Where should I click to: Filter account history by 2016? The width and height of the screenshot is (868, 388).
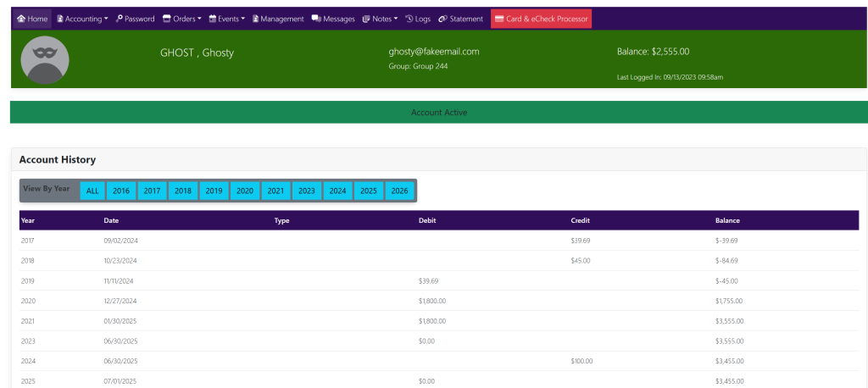point(121,191)
